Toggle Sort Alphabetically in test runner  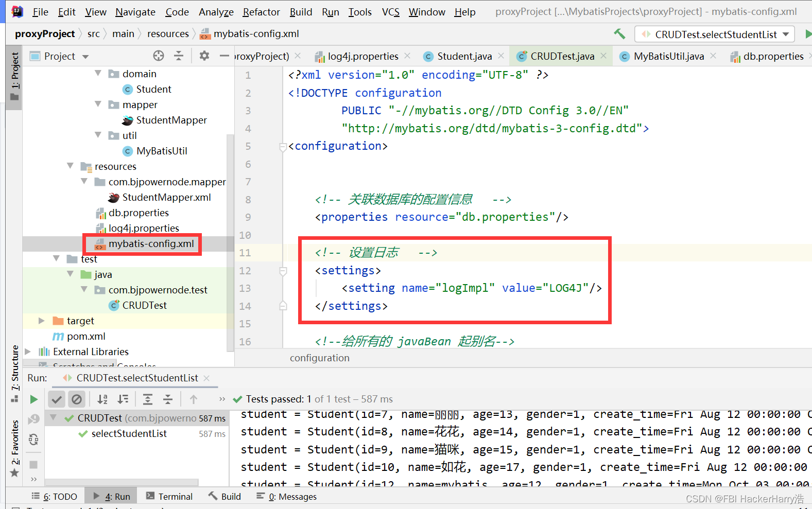pos(102,399)
